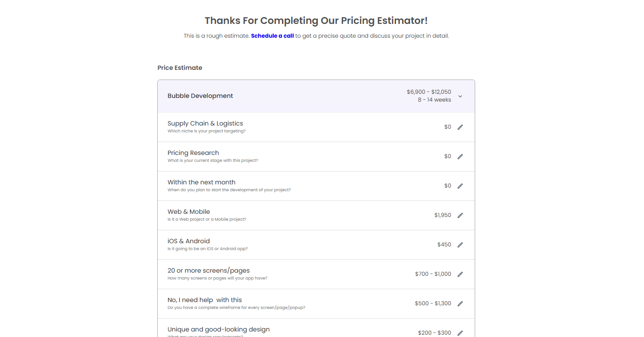Image resolution: width=644 pixels, height=337 pixels.
Task: Click the Supply Chain & Logistics row title
Action: point(205,123)
